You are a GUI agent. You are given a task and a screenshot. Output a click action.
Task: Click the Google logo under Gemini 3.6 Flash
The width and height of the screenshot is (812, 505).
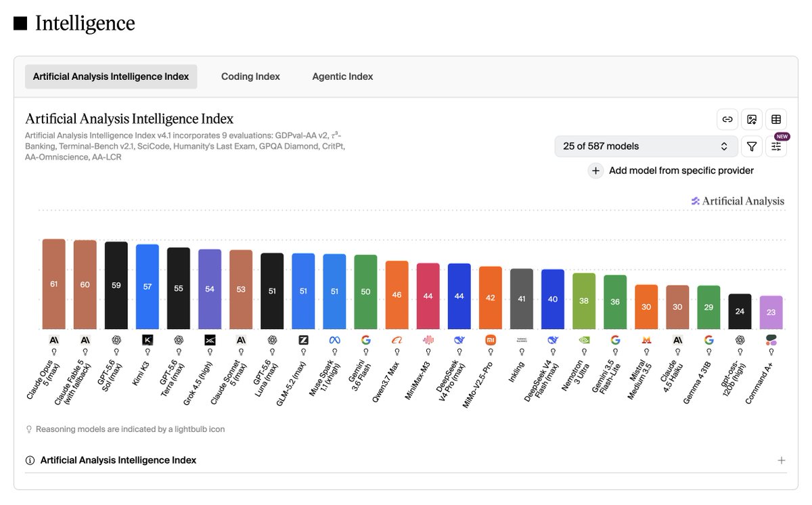point(365,340)
